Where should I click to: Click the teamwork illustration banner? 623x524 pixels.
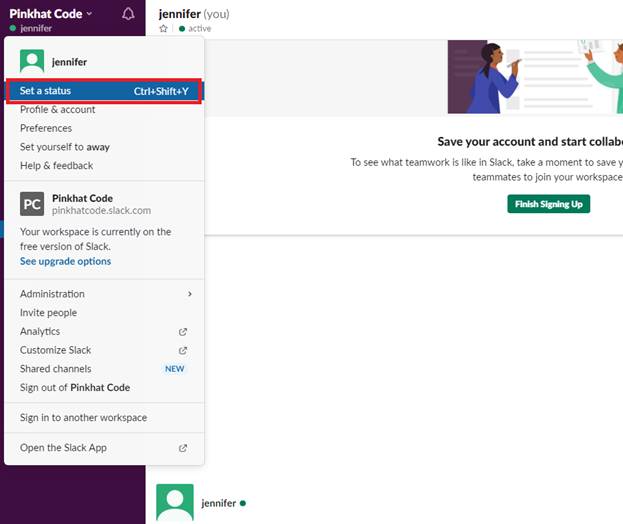[535, 77]
